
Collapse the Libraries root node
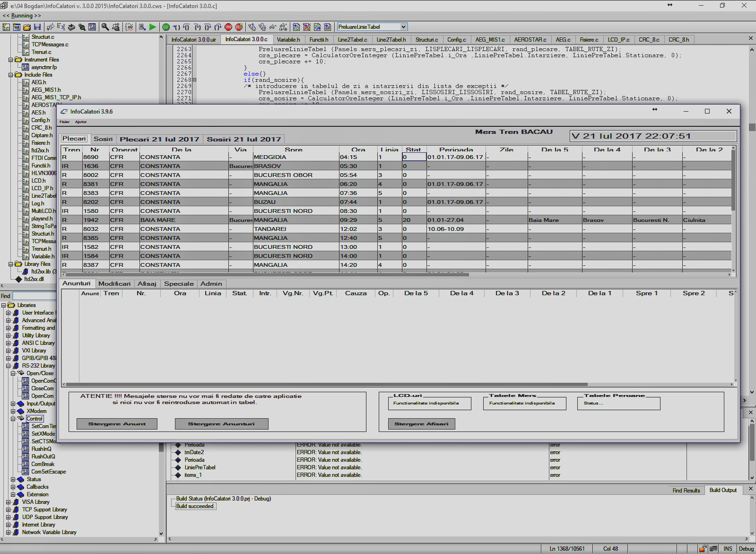(3, 305)
